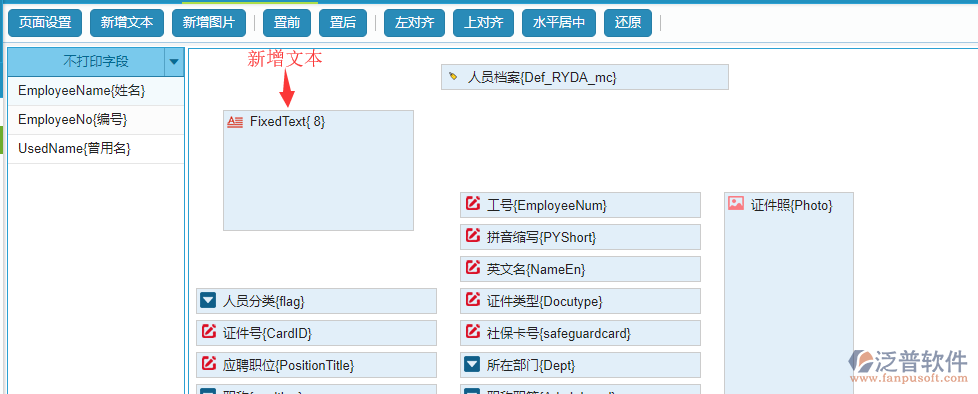This screenshot has height=394, width=978.
Task: Click the edit icon of 社保卡号{safeguardcard}
Action: coord(473,332)
